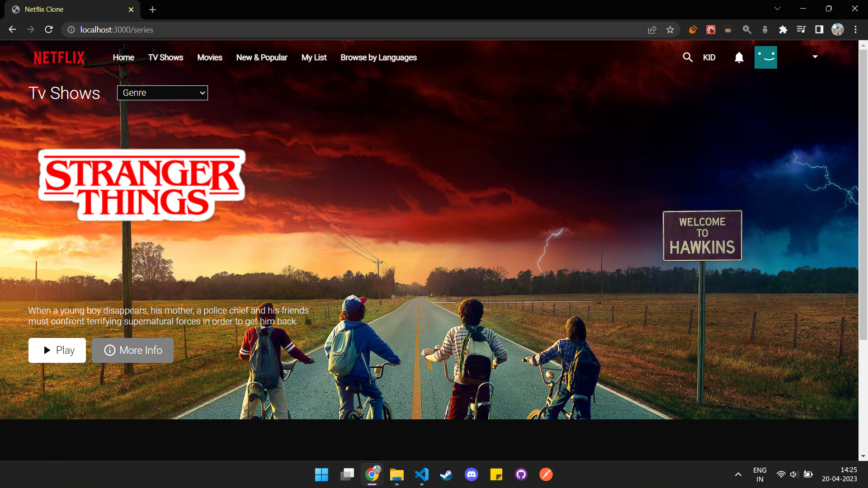Click the address bar URL
This screenshot has width=868, height=488.
[117, 29]
